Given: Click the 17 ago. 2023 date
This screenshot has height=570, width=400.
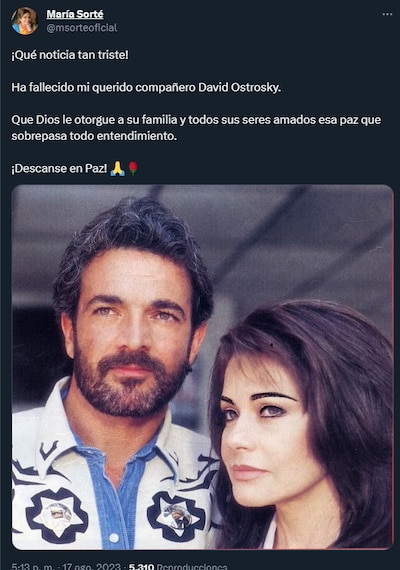Looking at the screenshot, I should (91, 566).
